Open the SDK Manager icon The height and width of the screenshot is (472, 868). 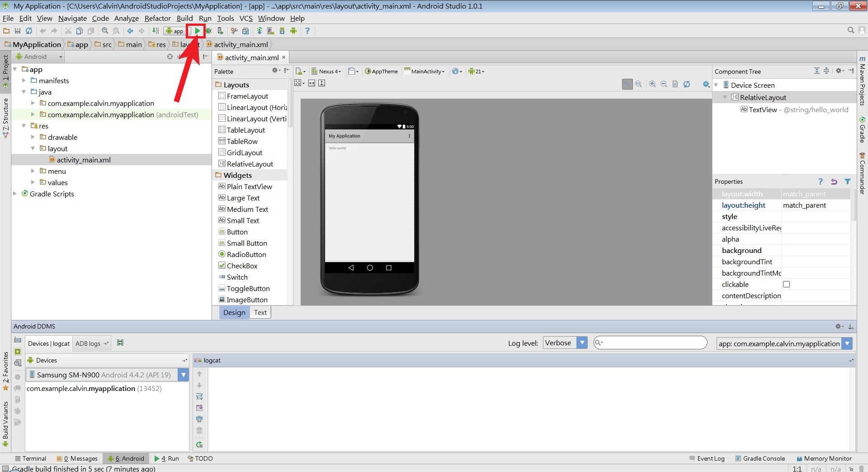[282, 31]
